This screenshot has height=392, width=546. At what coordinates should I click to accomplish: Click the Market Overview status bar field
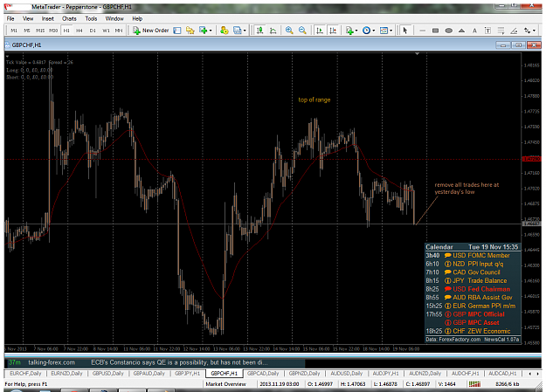(x=225, y=384)
